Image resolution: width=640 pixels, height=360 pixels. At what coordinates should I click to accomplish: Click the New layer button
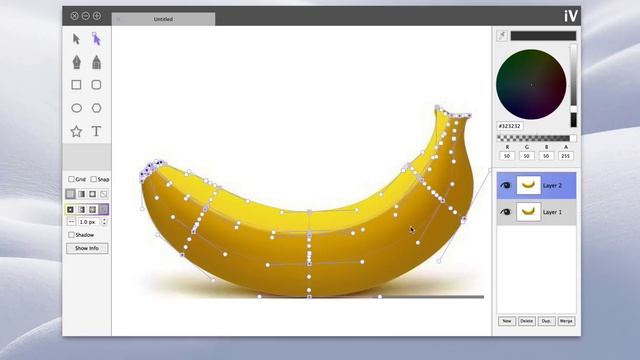pos(507,321)
